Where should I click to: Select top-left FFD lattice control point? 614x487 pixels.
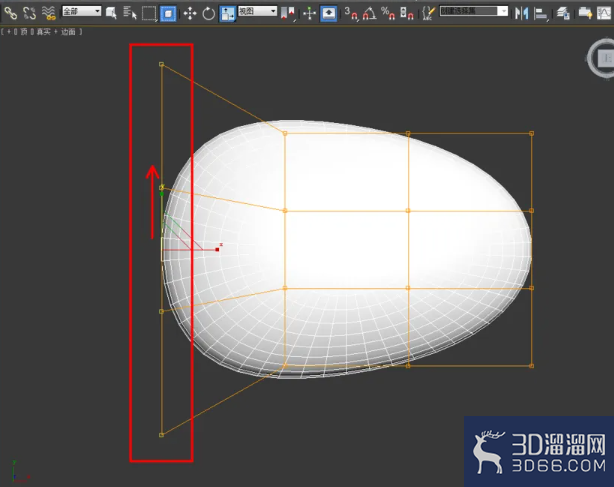[x=161, y=64]
